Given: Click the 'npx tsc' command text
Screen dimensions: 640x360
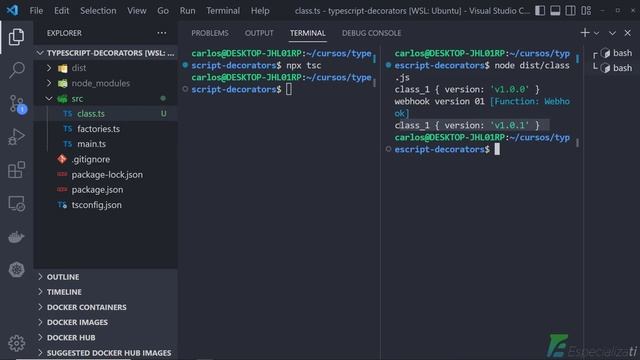Looking at the screenshot, I should coord(303,65).
